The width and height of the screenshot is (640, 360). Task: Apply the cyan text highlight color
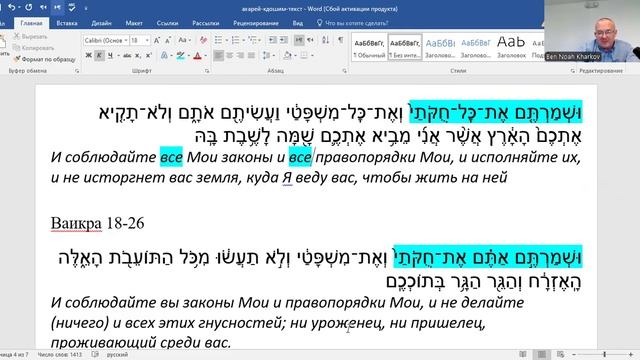(180, 55)
